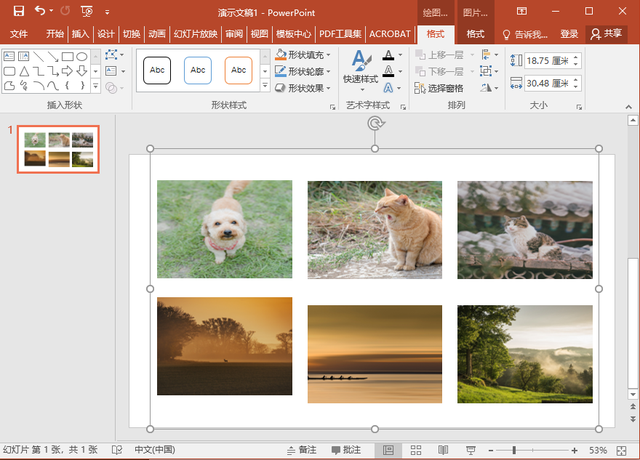Select the orange outlined Abc shape style
The width and height of the screenshot is (640, 460).
coord(238,70)
